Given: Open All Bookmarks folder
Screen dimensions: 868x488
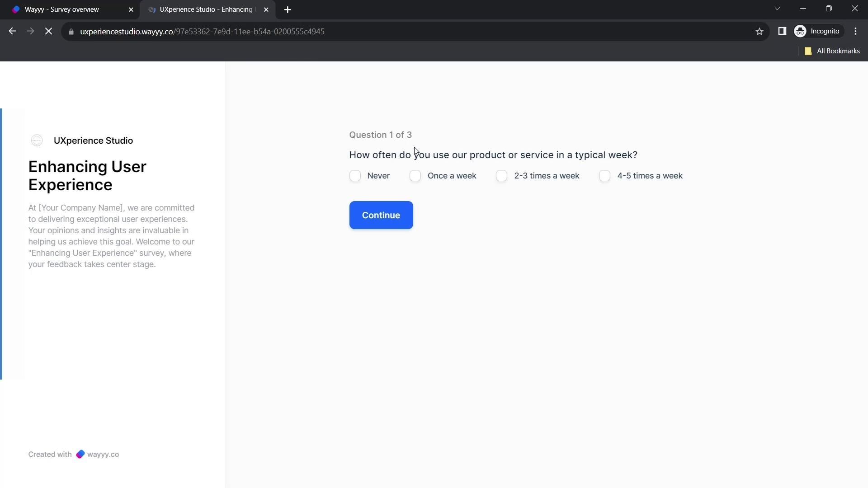Looking at the screenshot, I should coord(832,51).
